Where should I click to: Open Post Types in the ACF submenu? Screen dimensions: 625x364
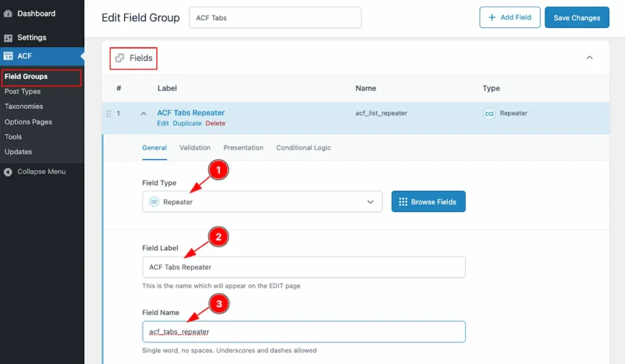[x=23, y=91]
